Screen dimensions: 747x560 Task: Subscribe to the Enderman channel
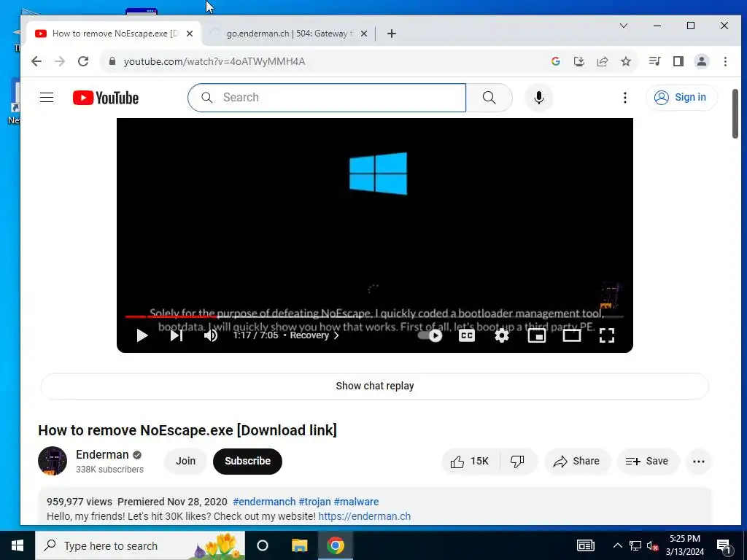pos(248,461)
